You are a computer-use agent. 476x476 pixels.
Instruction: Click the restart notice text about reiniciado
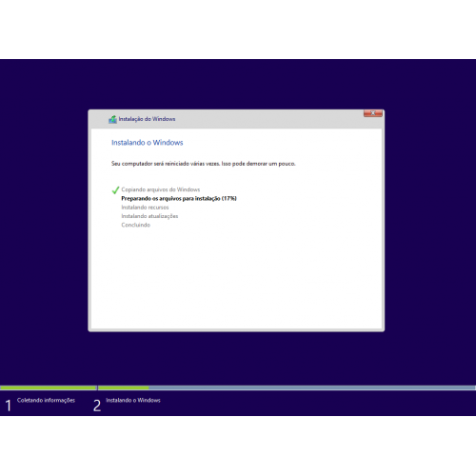(x=204, y=164)
